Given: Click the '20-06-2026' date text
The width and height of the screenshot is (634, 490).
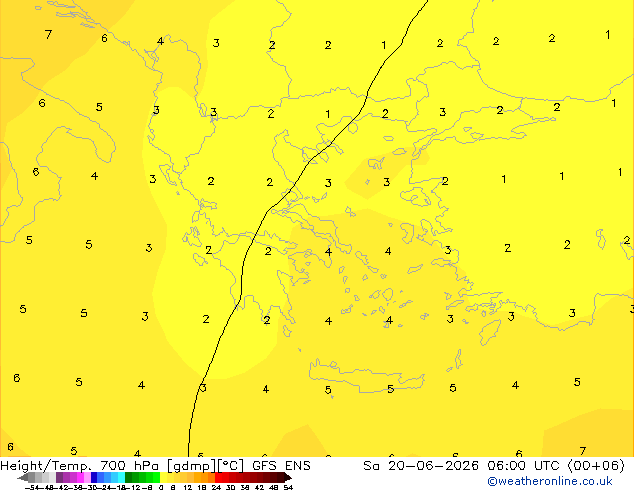Looking at the screenshot, I should (433, 466).
